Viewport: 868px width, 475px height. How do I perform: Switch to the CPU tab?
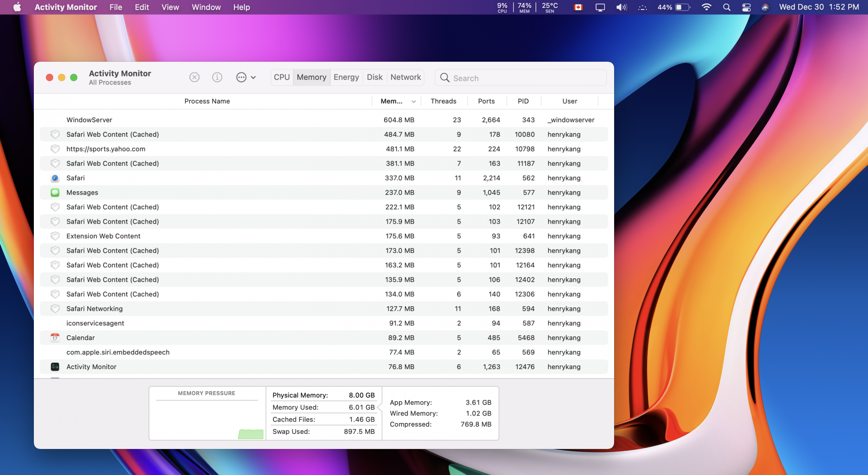tap(282, 77)
